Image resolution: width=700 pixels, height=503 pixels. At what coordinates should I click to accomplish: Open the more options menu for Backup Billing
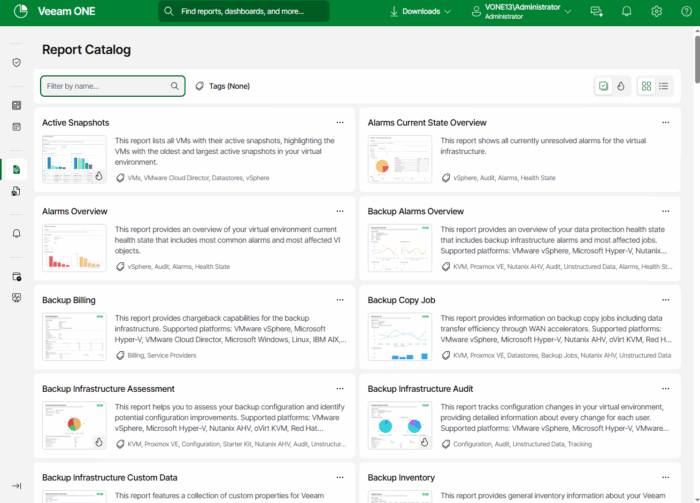click(340, 300)
